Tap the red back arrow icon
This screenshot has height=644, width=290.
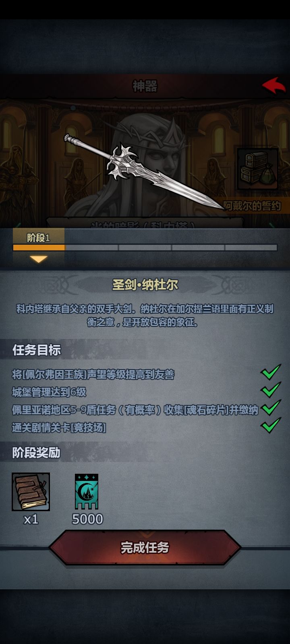274,85
